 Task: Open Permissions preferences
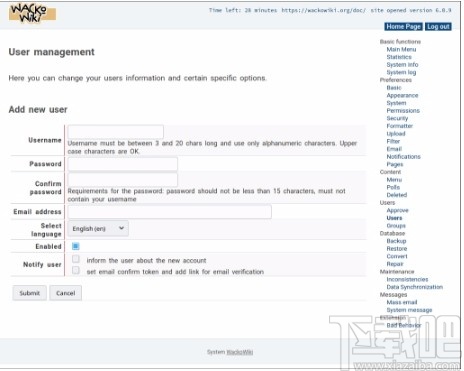coord(403,111)
